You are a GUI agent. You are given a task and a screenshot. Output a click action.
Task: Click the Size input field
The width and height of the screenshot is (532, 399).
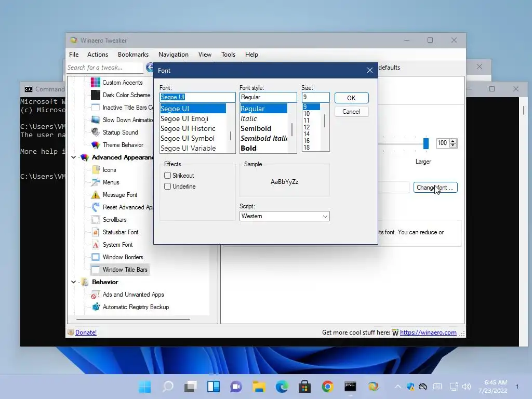pyautogui.click(x=315, y=97)
